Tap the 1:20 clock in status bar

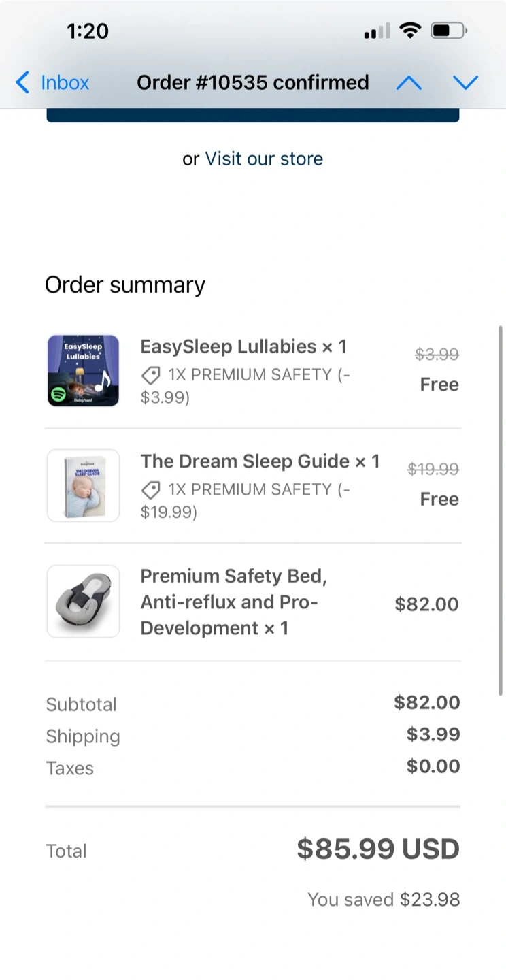pyautogui.click(x=88, y=31)
